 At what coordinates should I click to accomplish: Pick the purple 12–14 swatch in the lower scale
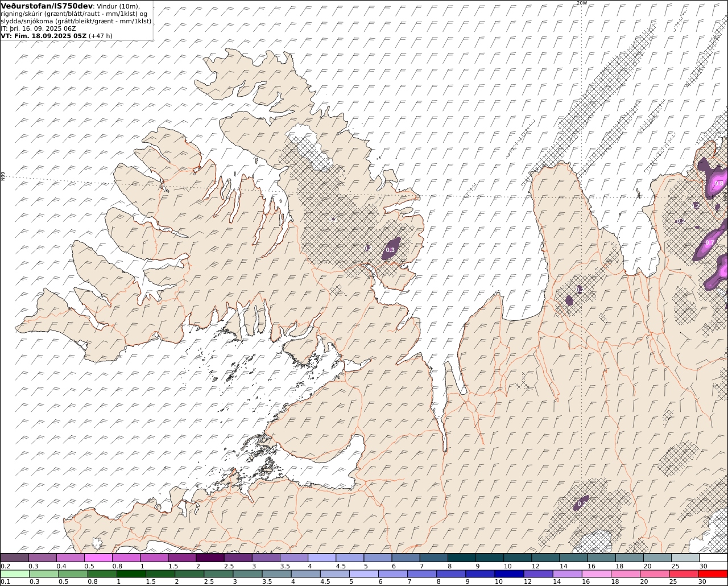539,573
